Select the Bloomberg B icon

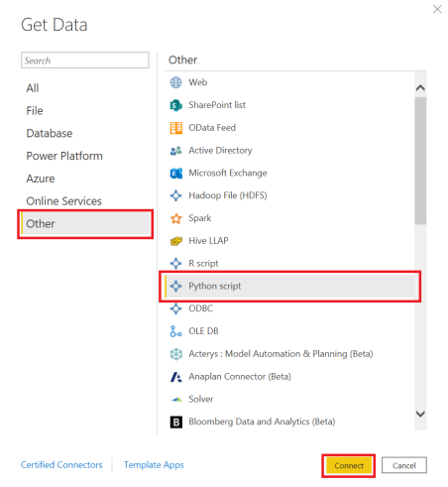175,422
